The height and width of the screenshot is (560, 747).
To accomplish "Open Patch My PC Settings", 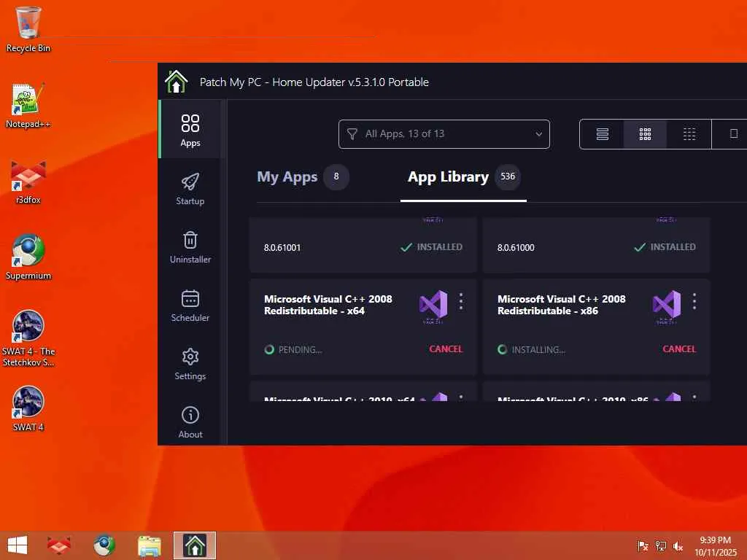I will [190, 363].
